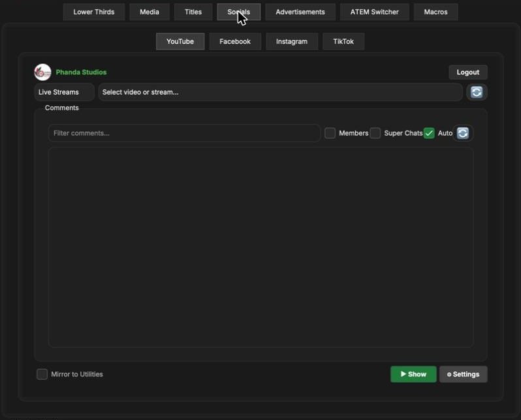521x420 pixels.
Task: Open the Media tab
Action: click(x=150, y=12)
